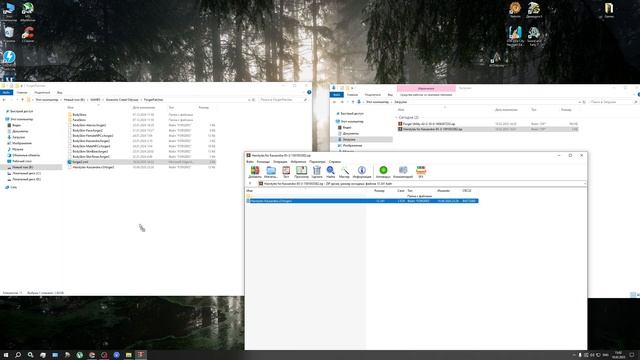Click the Extract To icon in WinRAR toolbar
Viewport: 640px width, 360px height.
271,172
